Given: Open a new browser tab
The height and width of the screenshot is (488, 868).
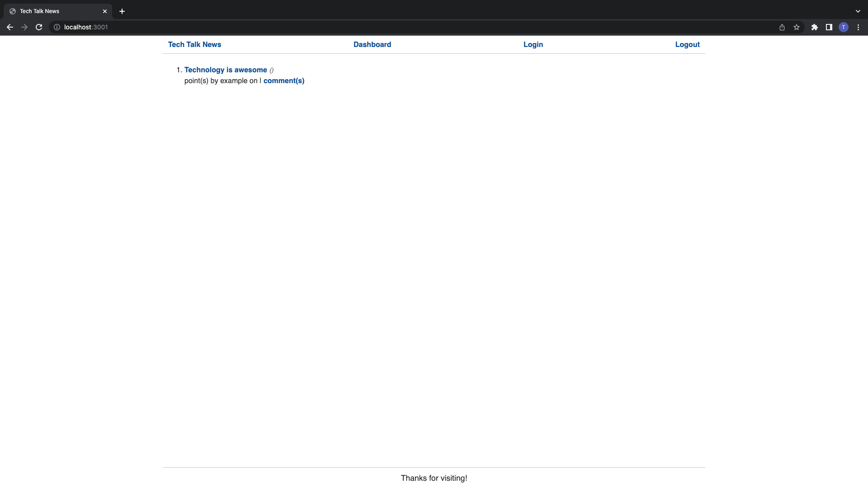Looking at the screenshot, I should click(122, 11).
